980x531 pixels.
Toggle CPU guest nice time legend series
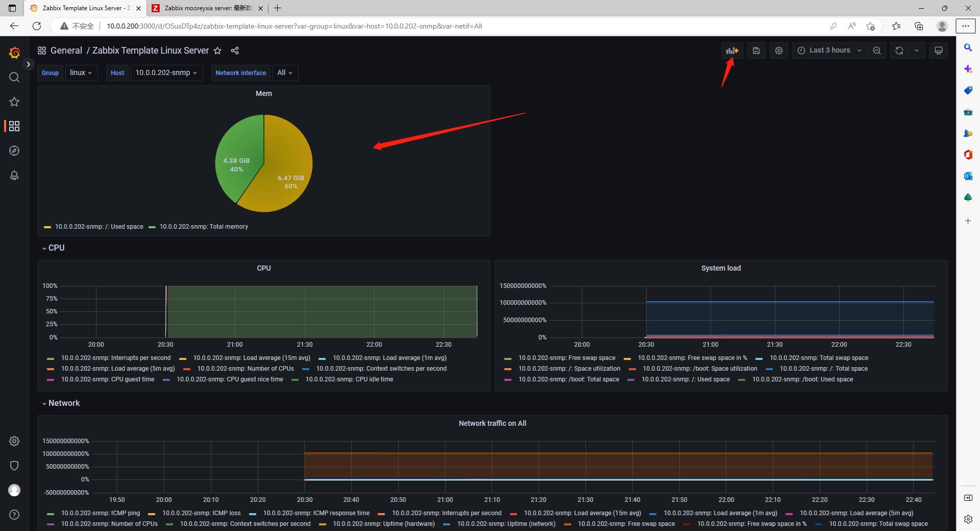coord(230,379)
